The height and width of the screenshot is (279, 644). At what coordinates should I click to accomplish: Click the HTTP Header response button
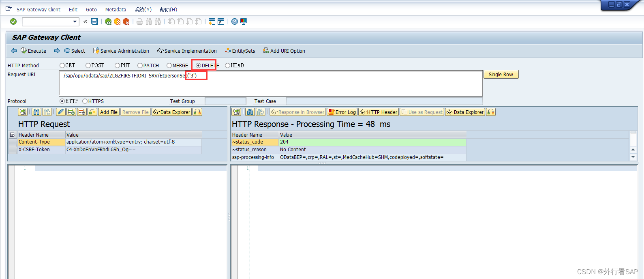pos(379,112)
